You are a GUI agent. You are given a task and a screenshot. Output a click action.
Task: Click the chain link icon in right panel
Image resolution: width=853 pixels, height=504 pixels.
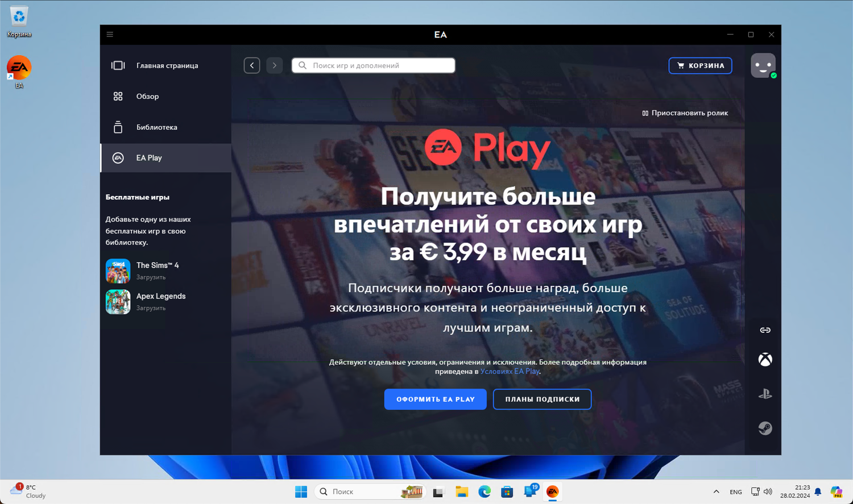click(x=765, y=330)
